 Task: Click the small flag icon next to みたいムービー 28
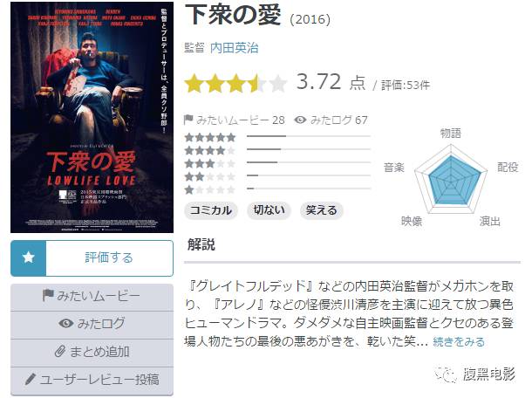(188, 120)
